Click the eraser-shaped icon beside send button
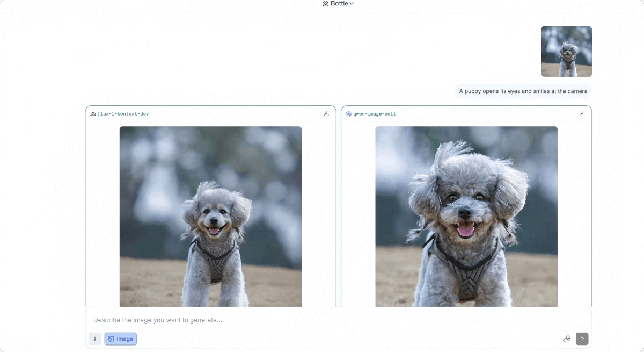 pyautogui.click(x=566, y=339)
